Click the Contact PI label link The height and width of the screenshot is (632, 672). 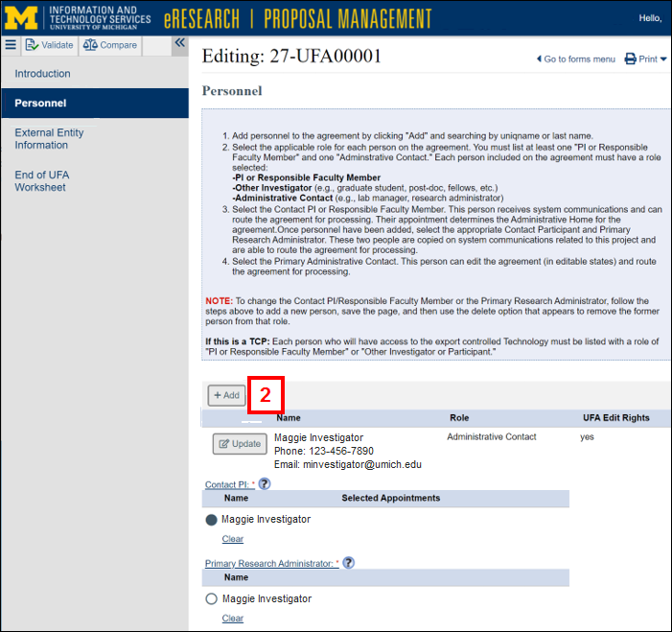pyautogui.click(x=230, y=484)
